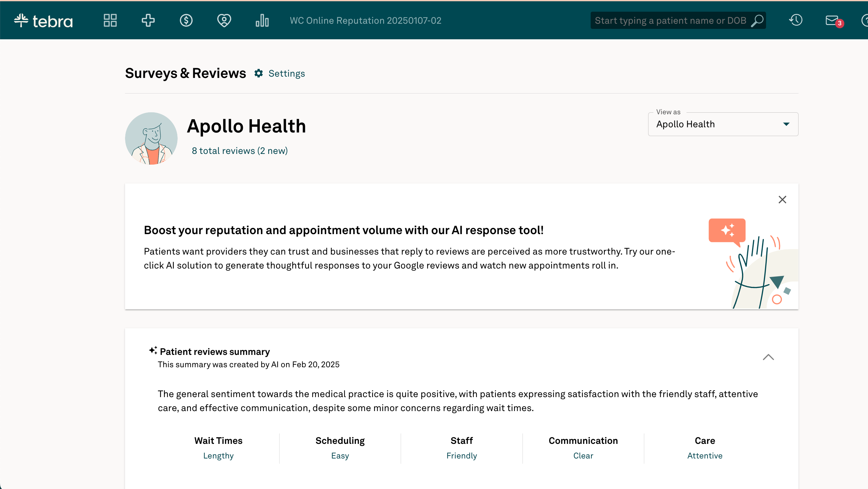Open the billing dollar icon
The image size is (868, 489).
[186, 20]
